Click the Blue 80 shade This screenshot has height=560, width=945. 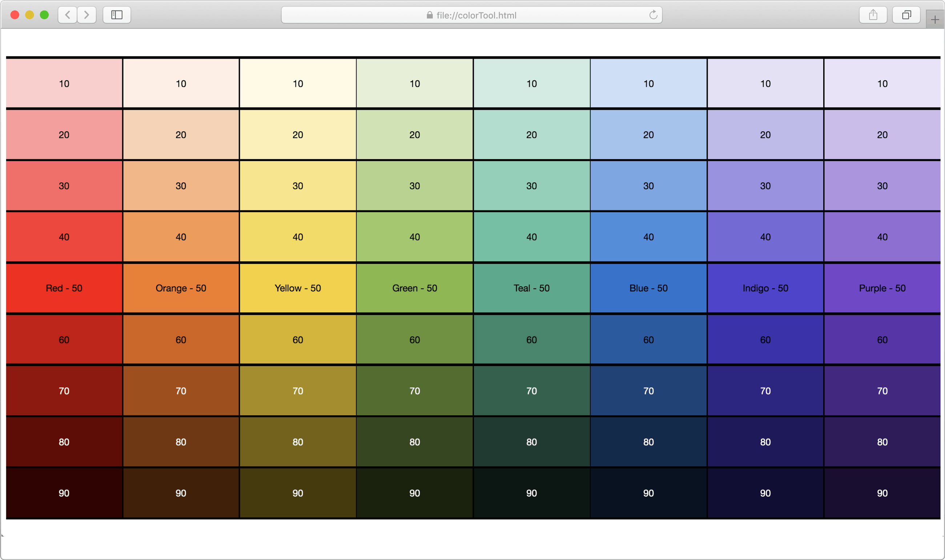coord(648,442)
